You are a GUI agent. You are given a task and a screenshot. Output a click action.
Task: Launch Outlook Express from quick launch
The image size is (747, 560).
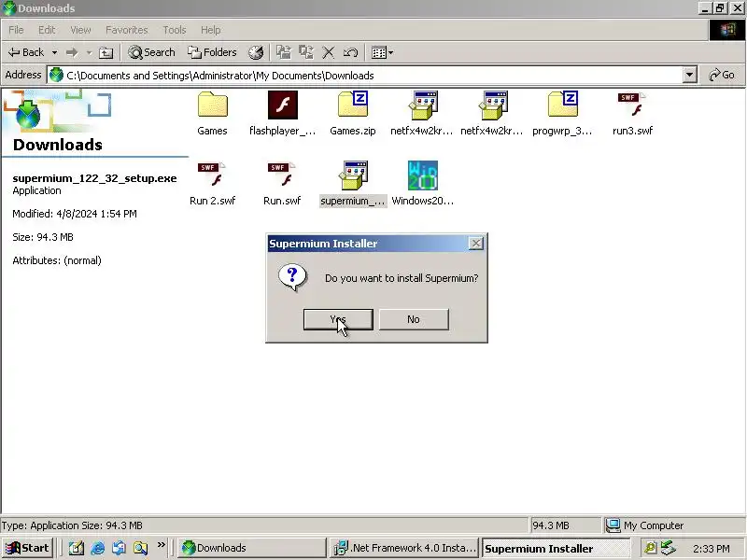120,548
